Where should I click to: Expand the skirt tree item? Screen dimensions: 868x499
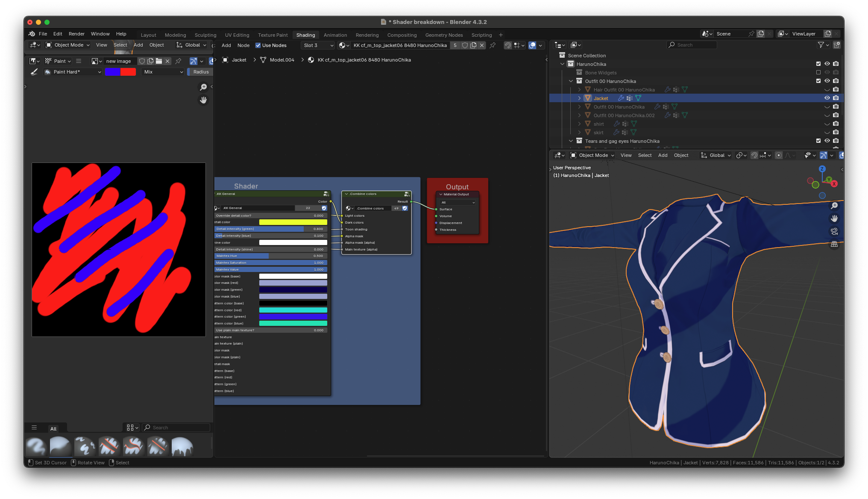pyautogui.click(x=579, y=133)
